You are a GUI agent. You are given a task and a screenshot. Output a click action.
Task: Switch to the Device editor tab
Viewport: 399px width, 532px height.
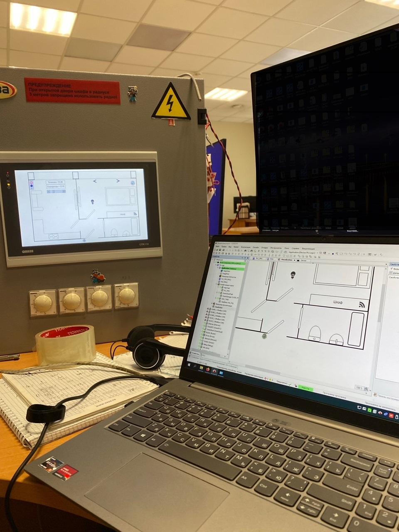[303, 261]
